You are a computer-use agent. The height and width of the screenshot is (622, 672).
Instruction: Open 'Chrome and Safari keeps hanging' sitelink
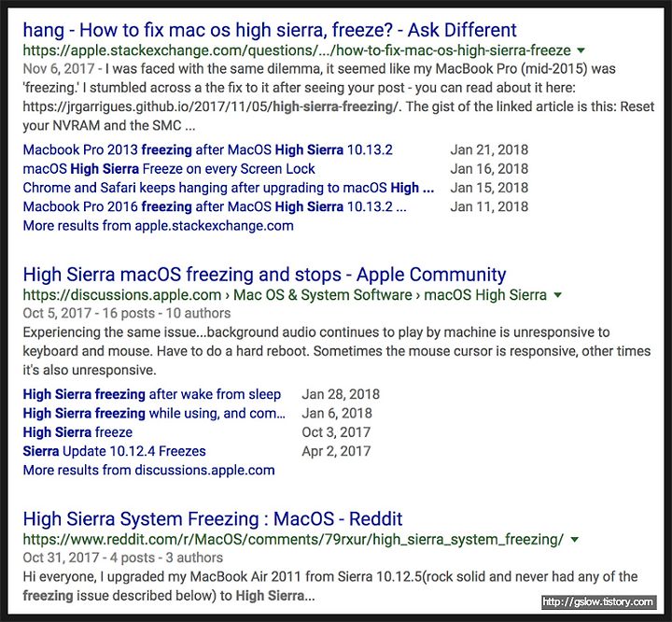229,188
